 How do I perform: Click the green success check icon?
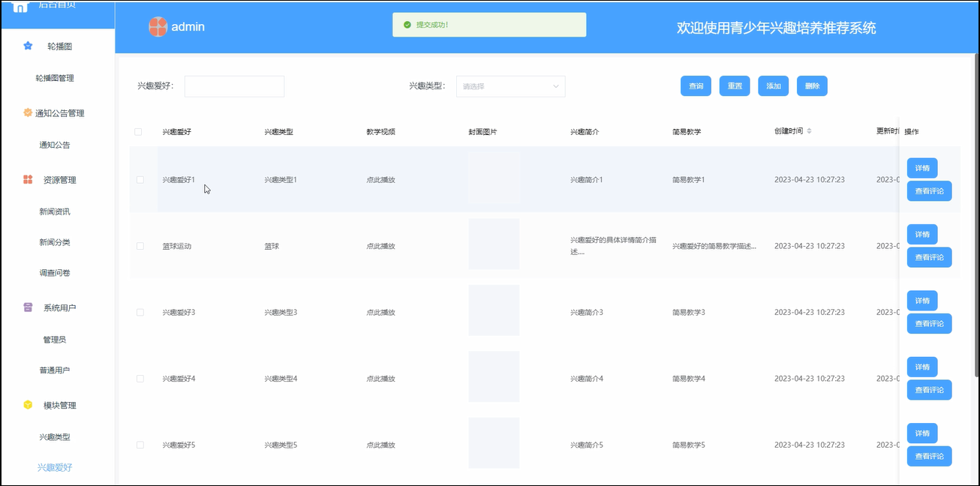click(x=407, y=25)
